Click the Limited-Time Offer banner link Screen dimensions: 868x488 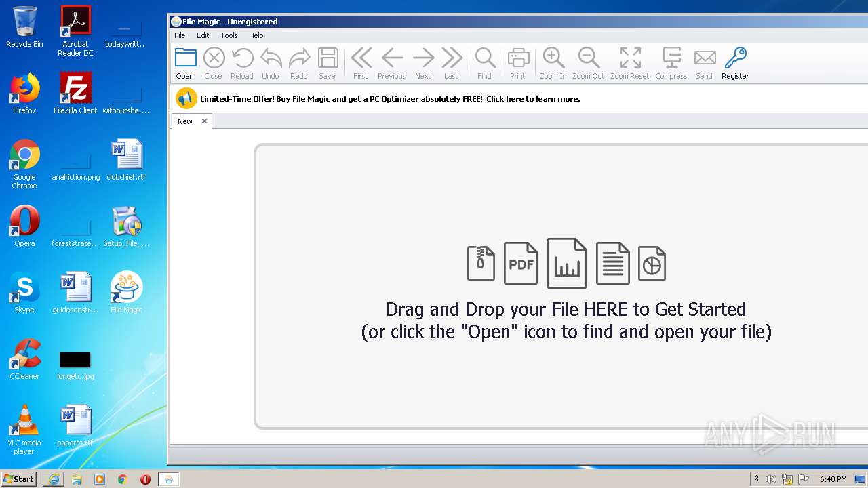390,99
